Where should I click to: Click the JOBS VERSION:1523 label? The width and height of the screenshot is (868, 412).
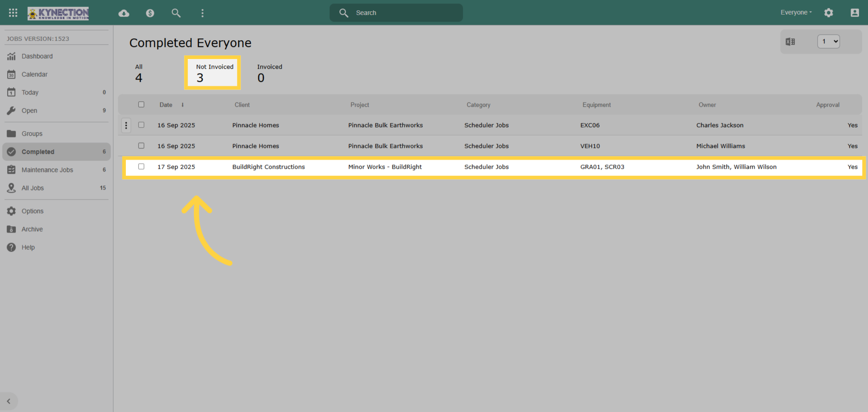(38, 38)
